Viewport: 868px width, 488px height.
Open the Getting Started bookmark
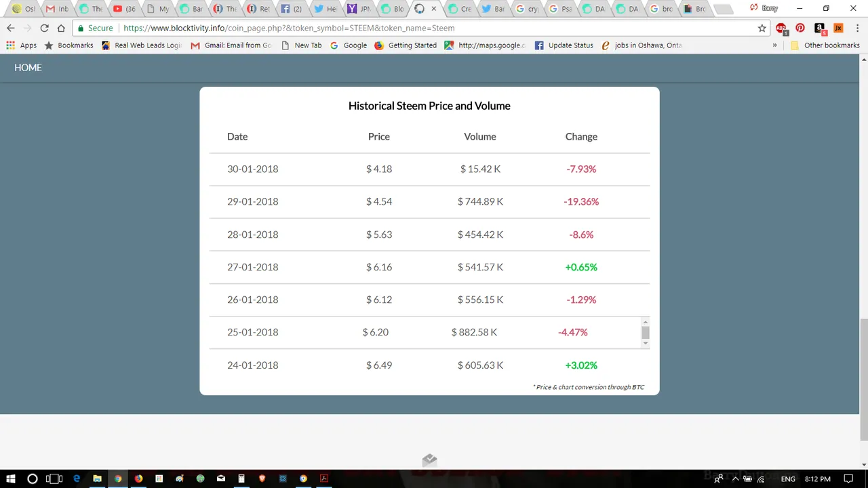(405, 45)
